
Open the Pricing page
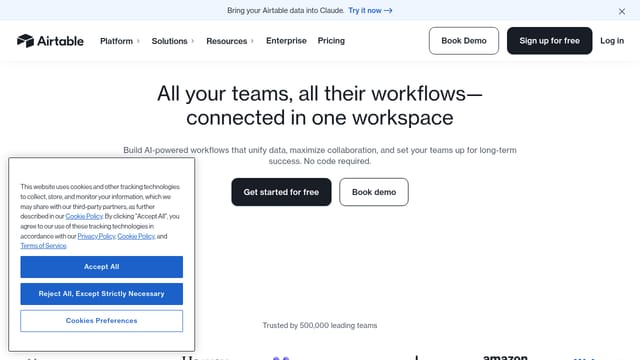(331, 41)
